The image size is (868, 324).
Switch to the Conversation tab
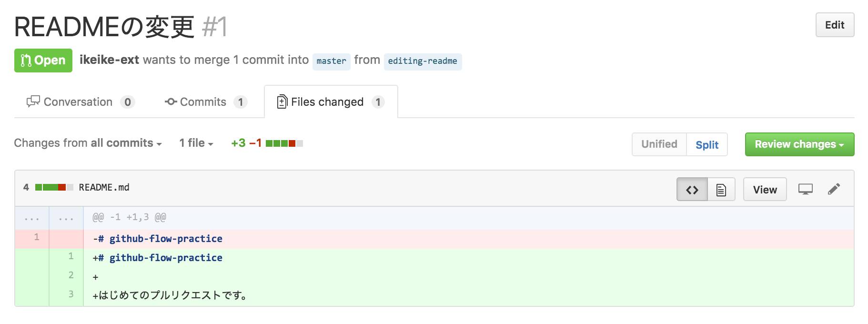[81, 102]
